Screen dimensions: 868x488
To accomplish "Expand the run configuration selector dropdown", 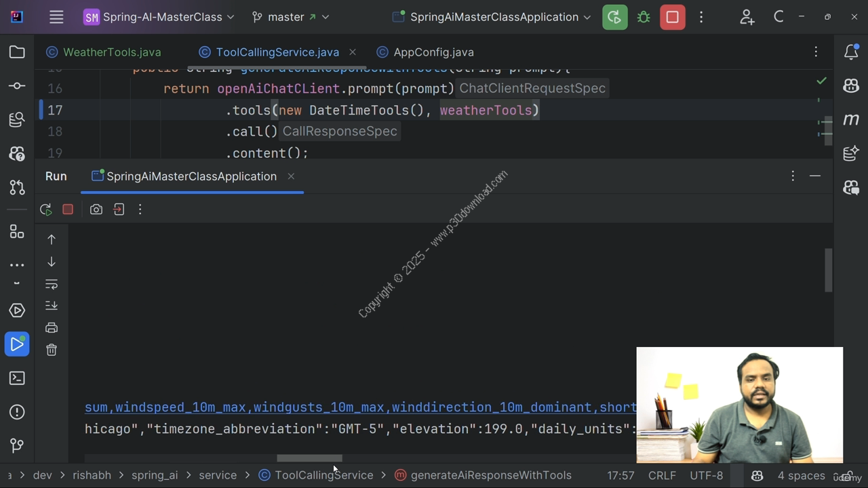I will (493, 17).
